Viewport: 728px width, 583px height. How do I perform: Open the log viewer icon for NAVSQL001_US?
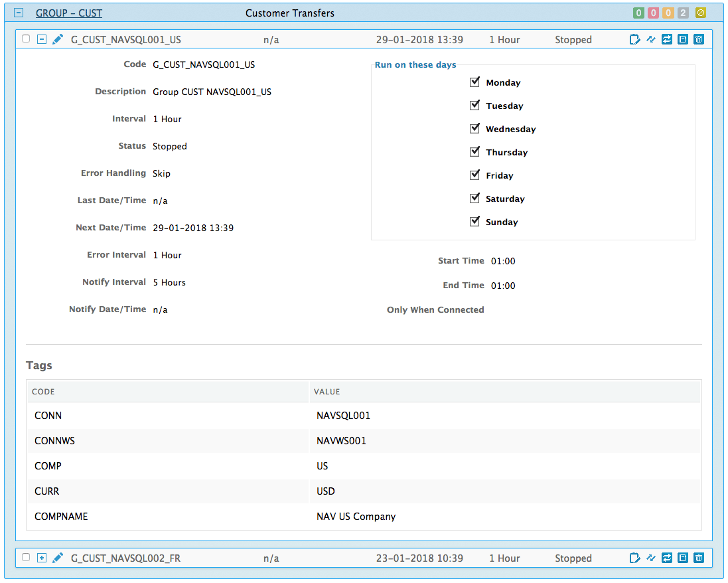coord(682,39)
